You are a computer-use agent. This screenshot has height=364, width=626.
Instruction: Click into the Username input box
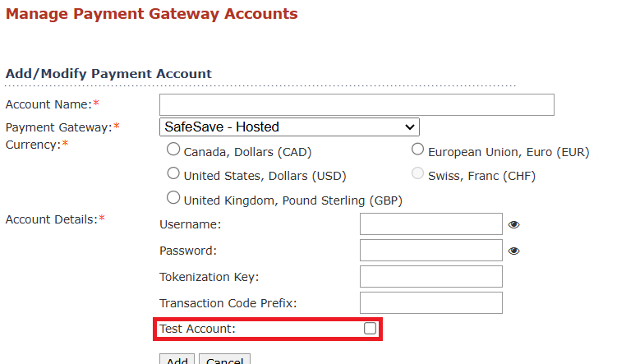point(431,224)
